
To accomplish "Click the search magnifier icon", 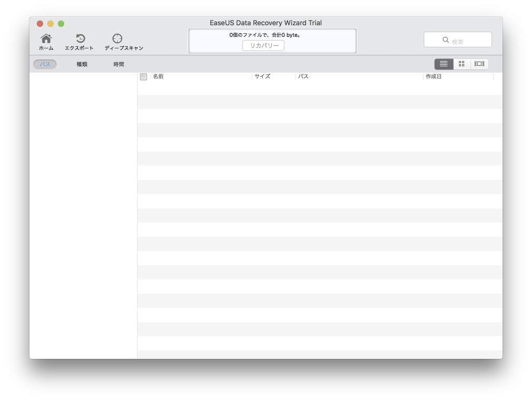I will pos(445,39).
